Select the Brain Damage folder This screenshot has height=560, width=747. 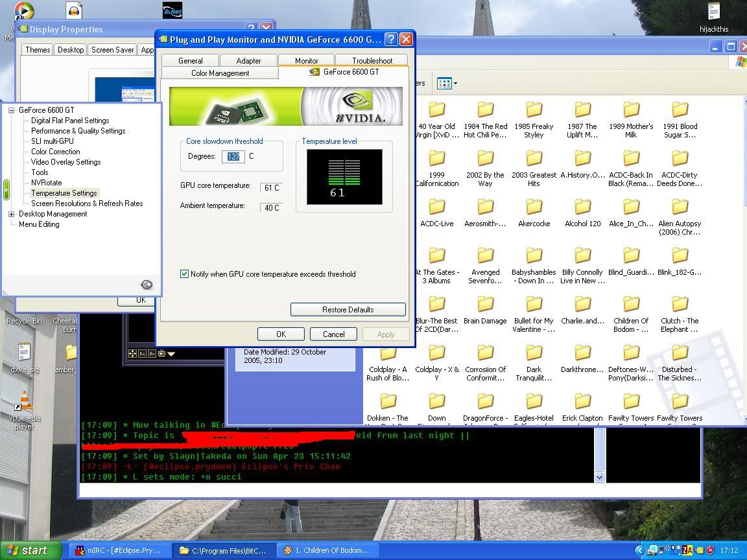[486, 310]
